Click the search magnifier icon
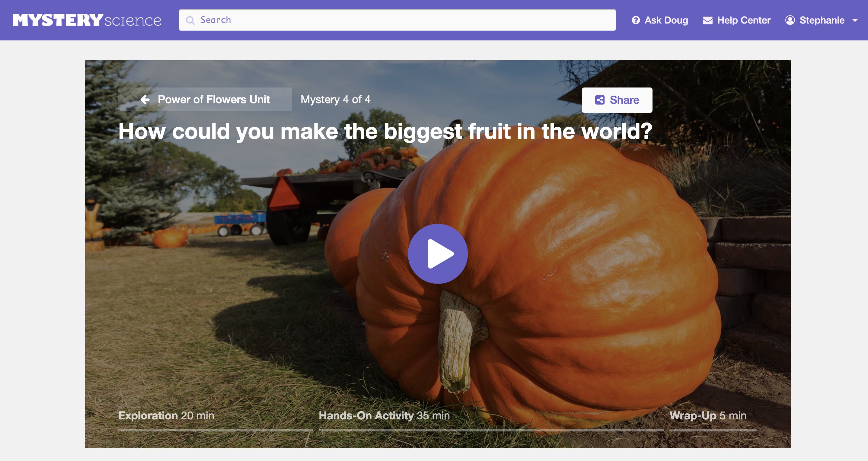The width and height of the screenshot is (868, 461). 190,20
